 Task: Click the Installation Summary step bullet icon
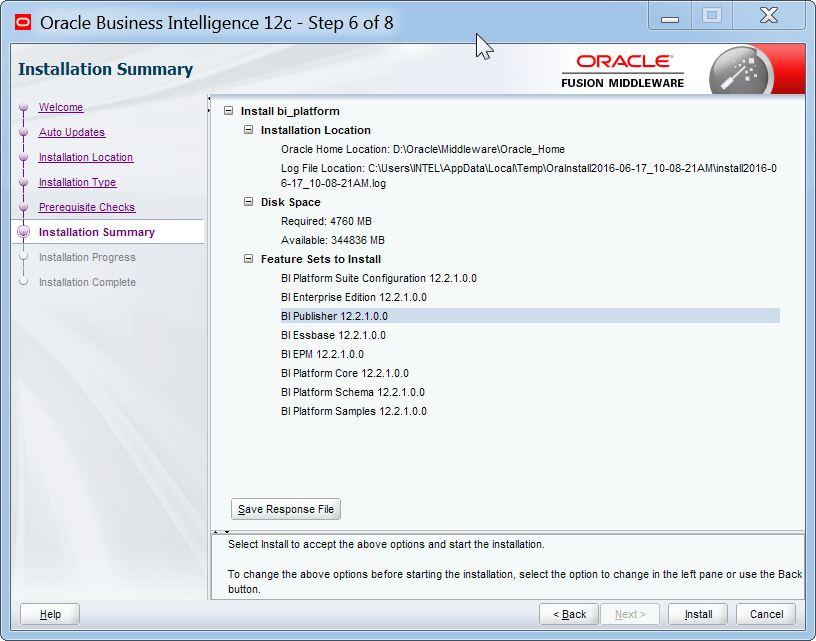(23, 232)
